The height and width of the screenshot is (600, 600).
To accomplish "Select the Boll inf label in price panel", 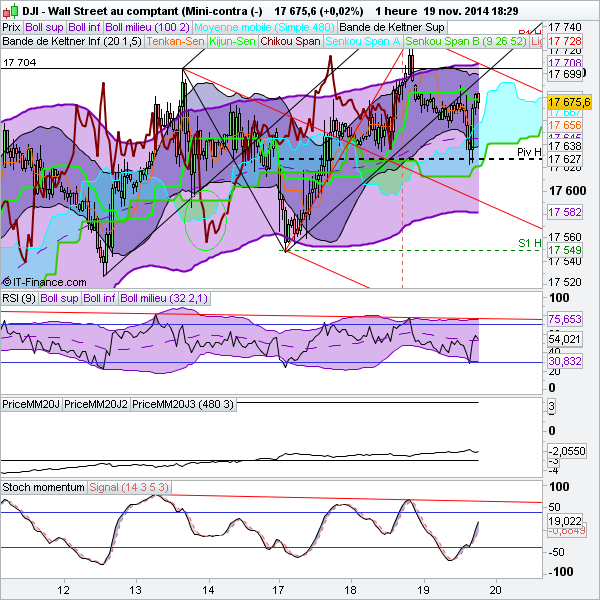I will tap(84, 28).
